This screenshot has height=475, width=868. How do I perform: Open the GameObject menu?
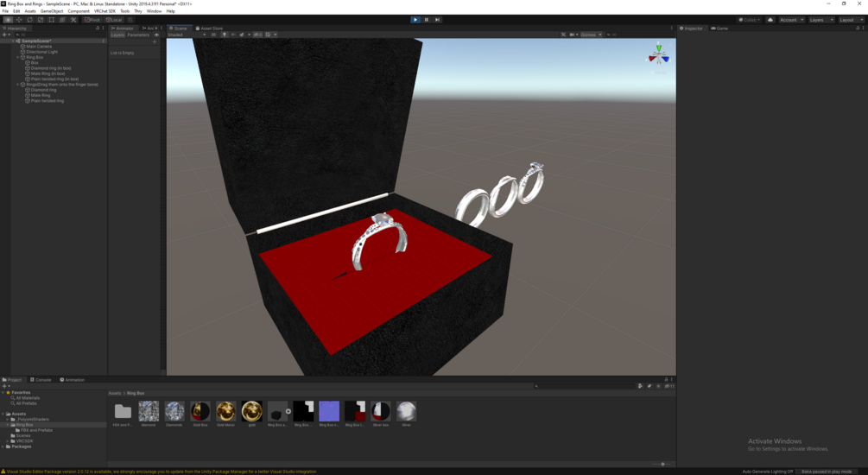tap(52, 11)
